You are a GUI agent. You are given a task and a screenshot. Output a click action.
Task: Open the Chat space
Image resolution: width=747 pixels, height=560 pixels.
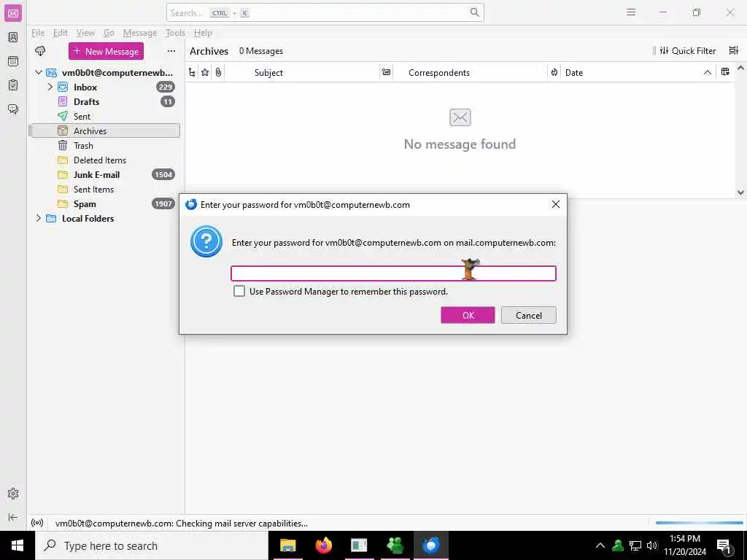point(13,109)
